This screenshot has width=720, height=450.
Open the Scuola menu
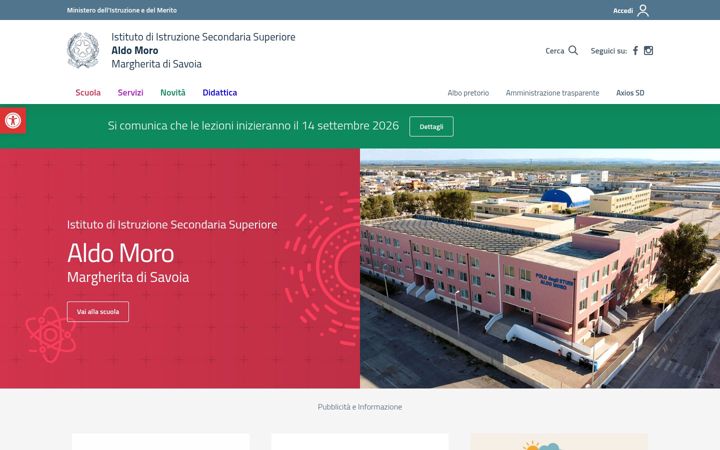coord(88,92)
